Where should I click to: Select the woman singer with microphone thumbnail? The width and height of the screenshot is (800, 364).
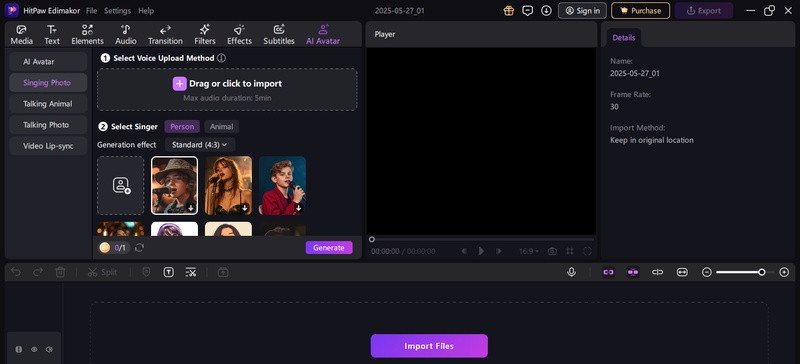[x=229, y=185]
